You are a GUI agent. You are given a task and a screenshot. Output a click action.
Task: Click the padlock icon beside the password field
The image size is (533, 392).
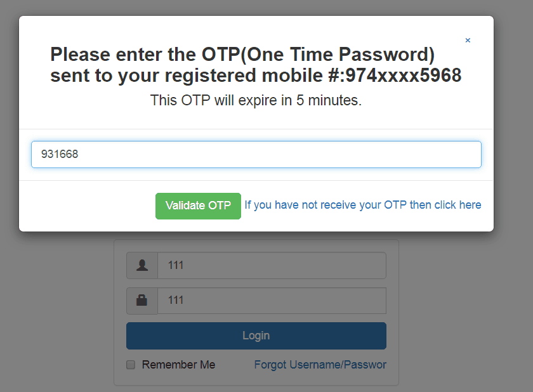pyautogui.click(x=141, y=300)
